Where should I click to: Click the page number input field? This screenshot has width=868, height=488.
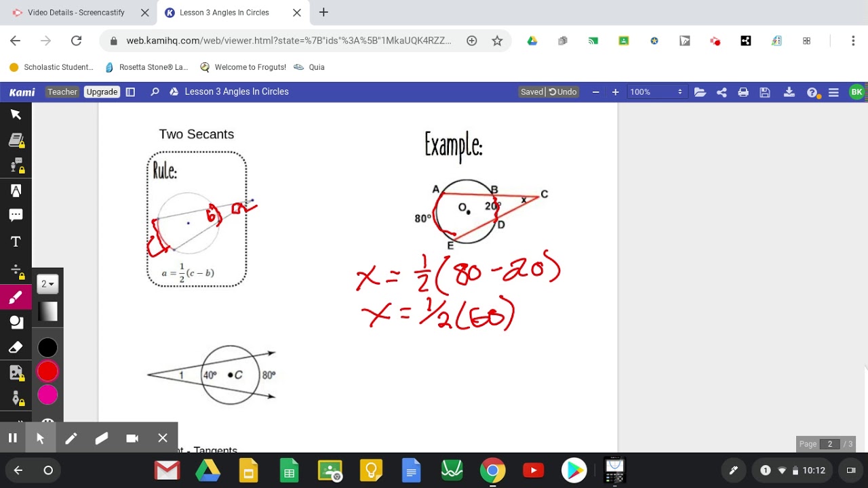pos(829,444)
